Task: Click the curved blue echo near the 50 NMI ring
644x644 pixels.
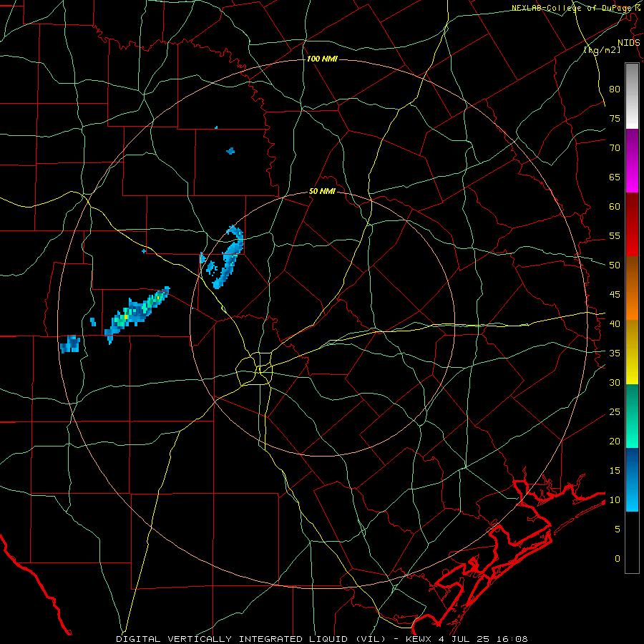Action: pos(229,257)
